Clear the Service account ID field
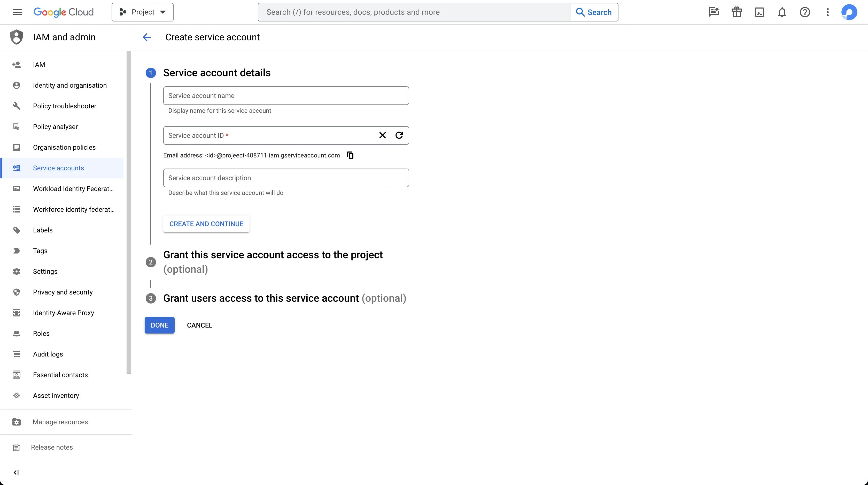This screenshot has width=868, height=485. pos(382,135)
